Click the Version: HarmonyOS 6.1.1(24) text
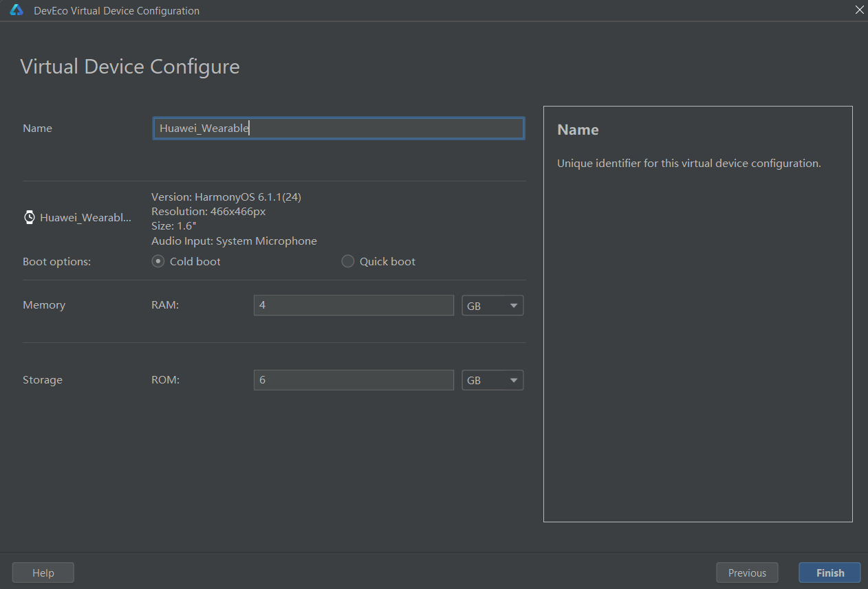 coord(226,197)
